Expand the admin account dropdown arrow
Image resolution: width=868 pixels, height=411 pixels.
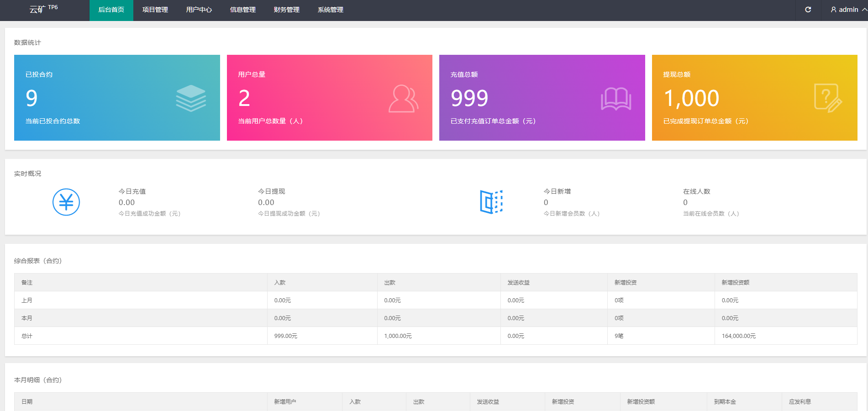tap(864, 10)
